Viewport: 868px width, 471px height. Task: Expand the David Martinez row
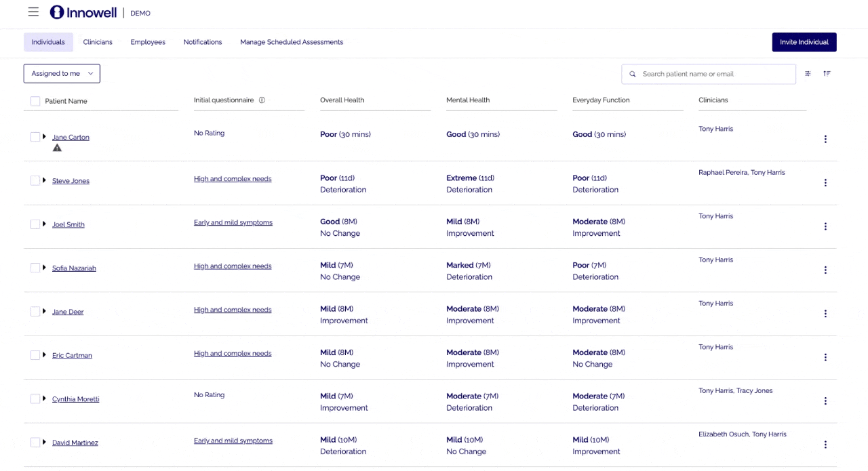[x=45, y=442]
